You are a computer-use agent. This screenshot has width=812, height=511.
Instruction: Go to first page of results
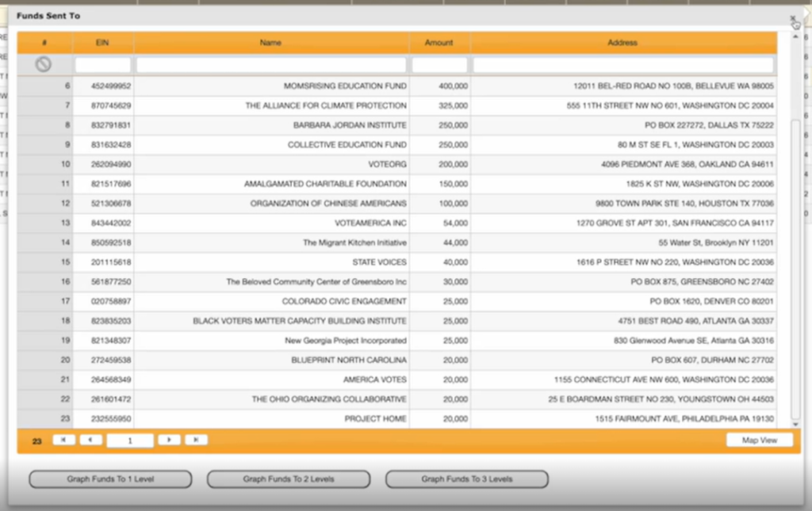[x=64, y=440]
